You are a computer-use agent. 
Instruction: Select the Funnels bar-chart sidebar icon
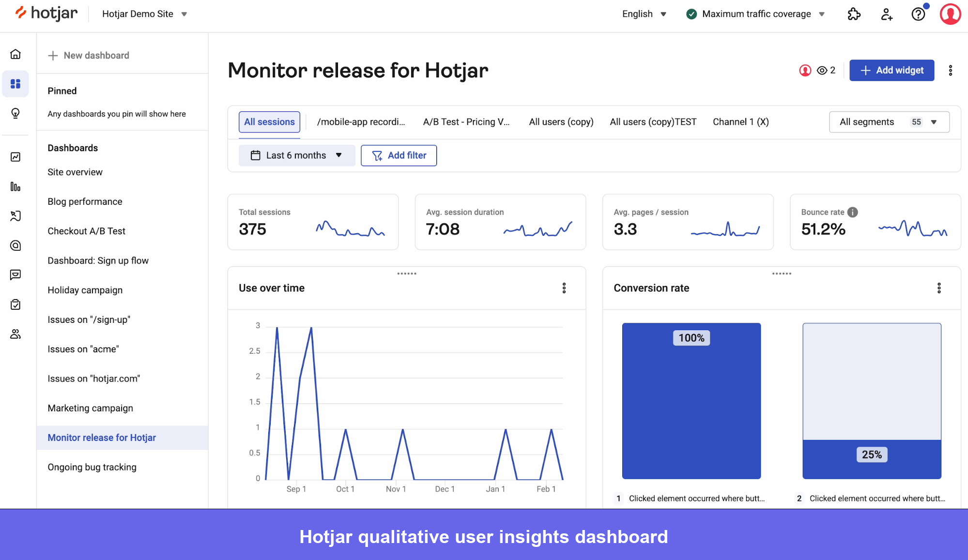pyautogui.click(x=15, y=187)
